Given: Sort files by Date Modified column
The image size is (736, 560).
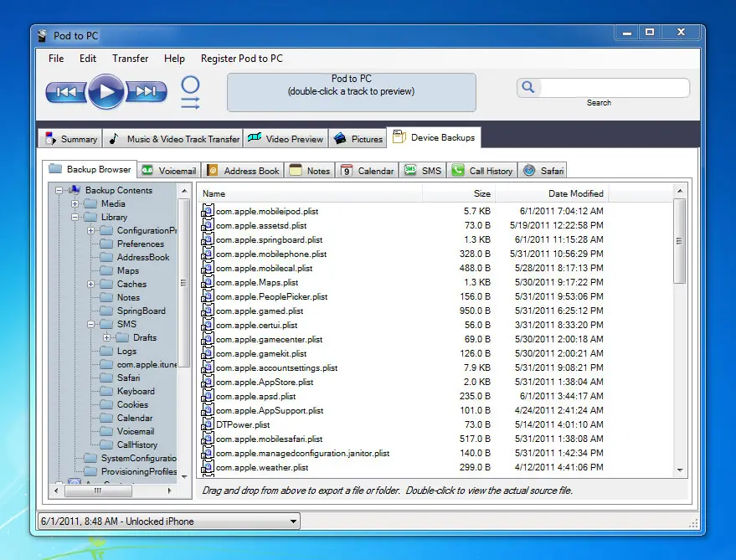Looking at the screenshot, I should 552,193.
